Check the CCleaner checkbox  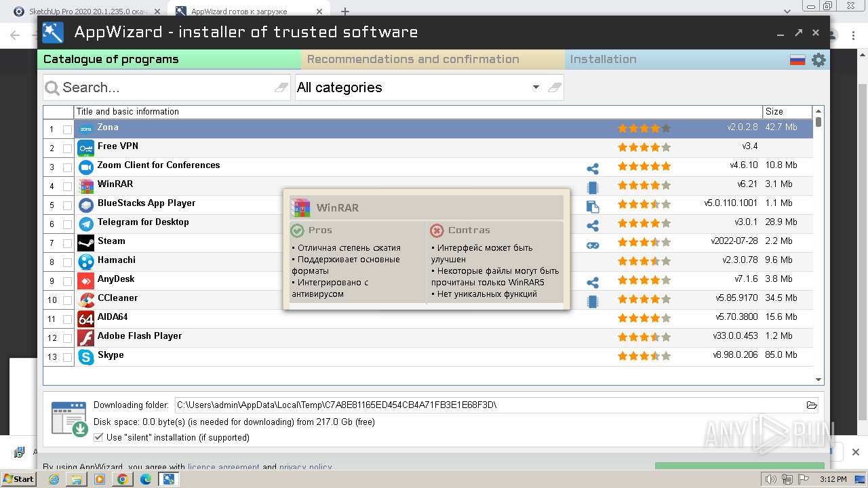pos(67,300)
